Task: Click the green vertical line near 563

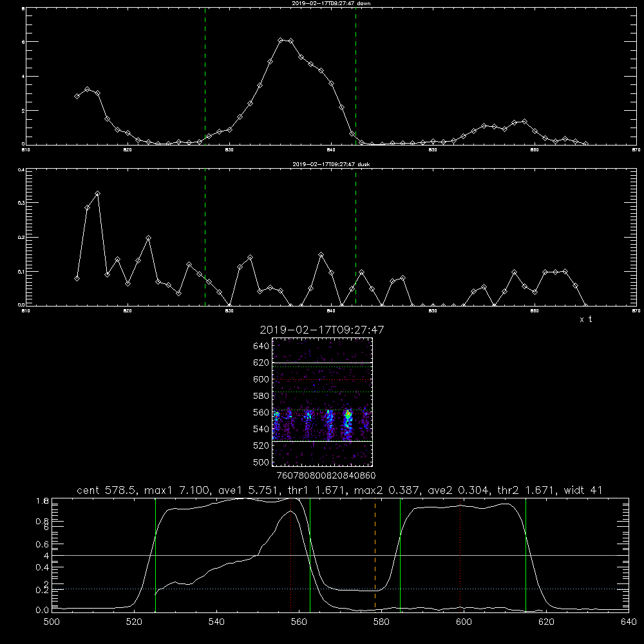Action: 310,554
